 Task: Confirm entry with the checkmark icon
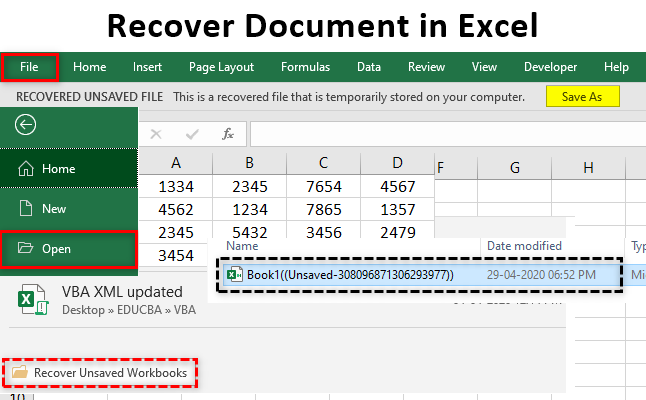click(x=192, y=134)
